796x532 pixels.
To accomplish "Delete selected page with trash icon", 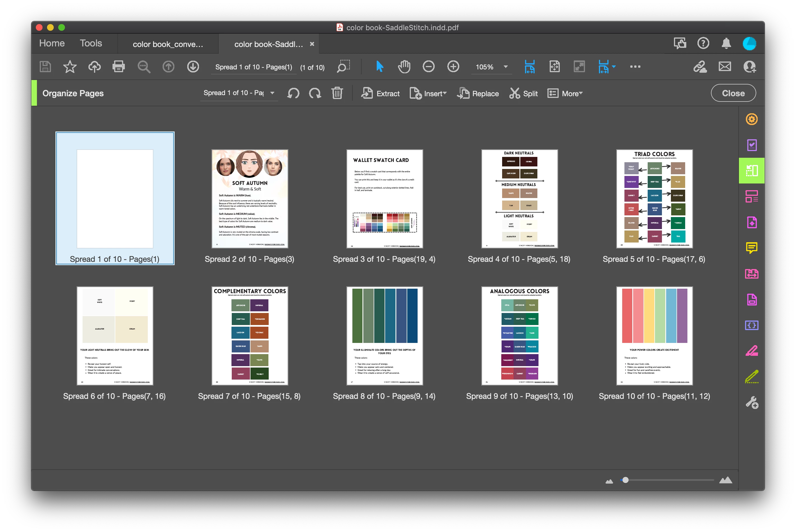I will 337,93.
